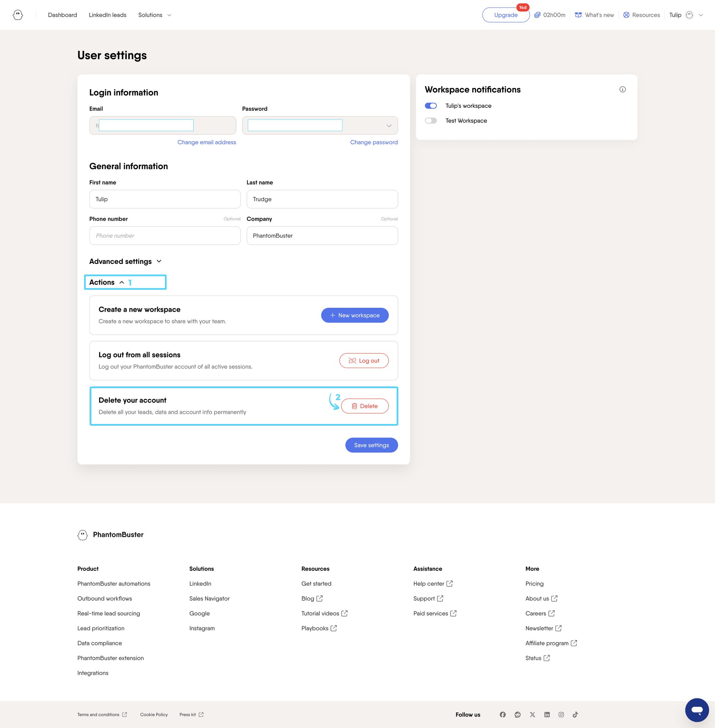The width and height of the screenshot is (715, 728).
Task: Open What's new announcements
Action: [x=594, y=15]
